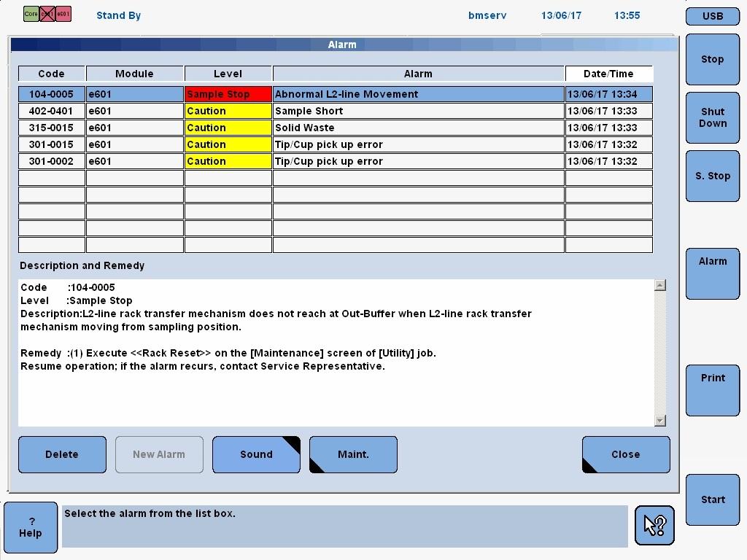Image resolution: width=747 pixels, height=560 pixels.
Task: Click the New Alarm button
Action: point(159,454)
